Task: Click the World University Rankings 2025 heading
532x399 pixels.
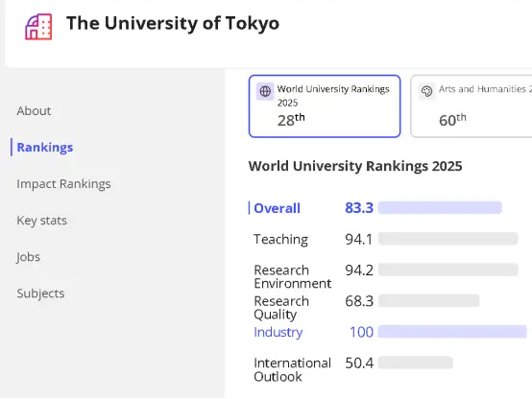Action: pyautogui.click(x=355, y=166)
